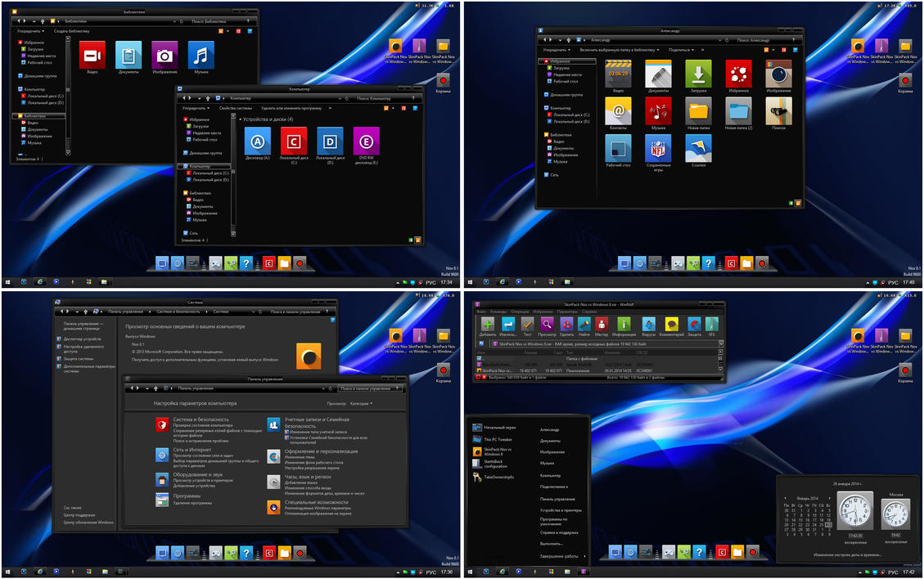Open the Команды menu in WinRAR

tap(499, 312)
